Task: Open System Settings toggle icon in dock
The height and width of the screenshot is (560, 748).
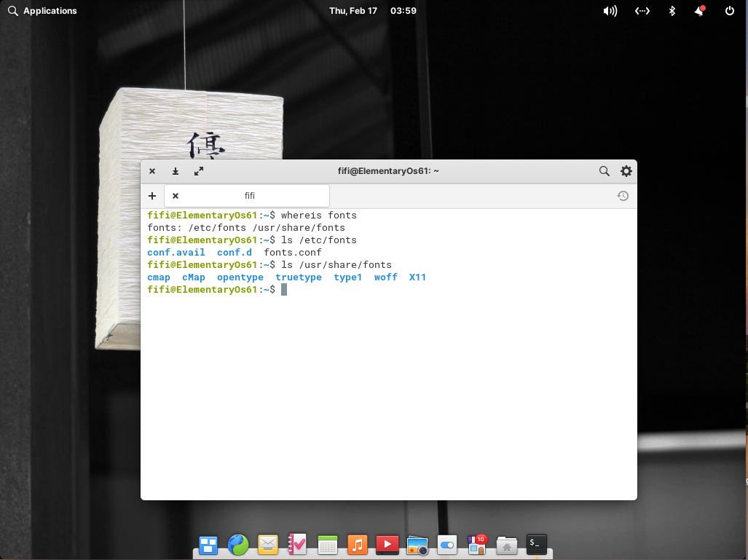Action: (x=447, y=544)
